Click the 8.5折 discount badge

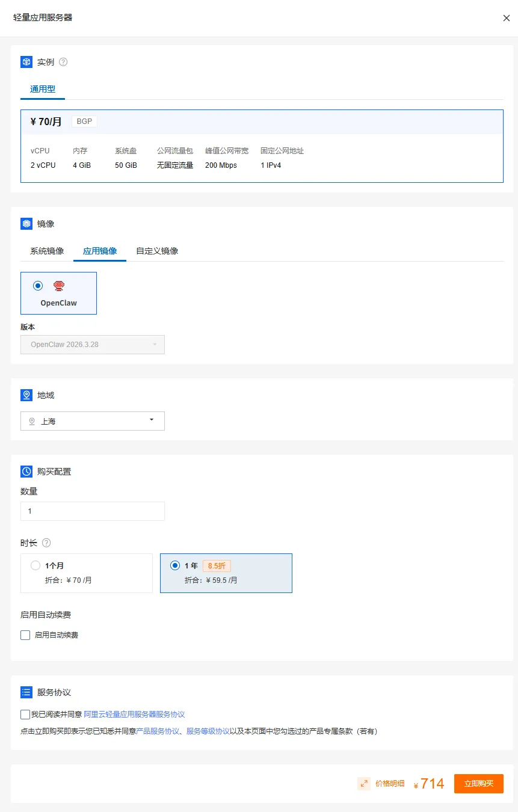(x=217, y=566)
